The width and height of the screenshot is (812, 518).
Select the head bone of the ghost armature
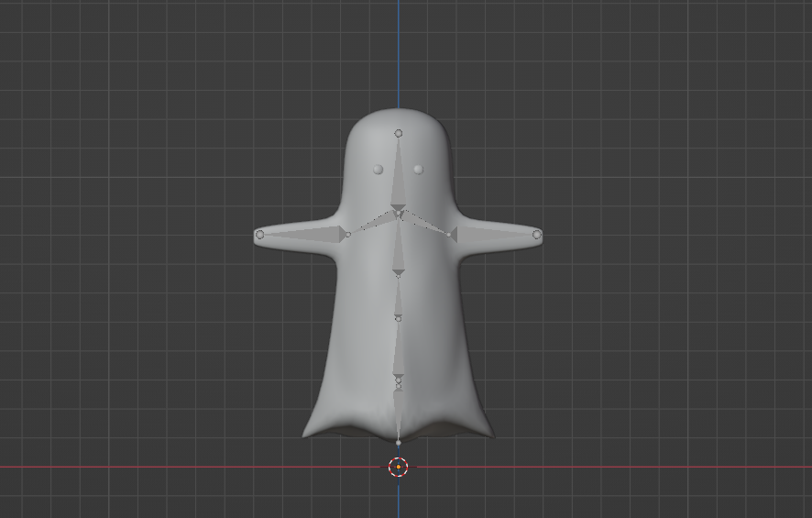pos(399,176)
